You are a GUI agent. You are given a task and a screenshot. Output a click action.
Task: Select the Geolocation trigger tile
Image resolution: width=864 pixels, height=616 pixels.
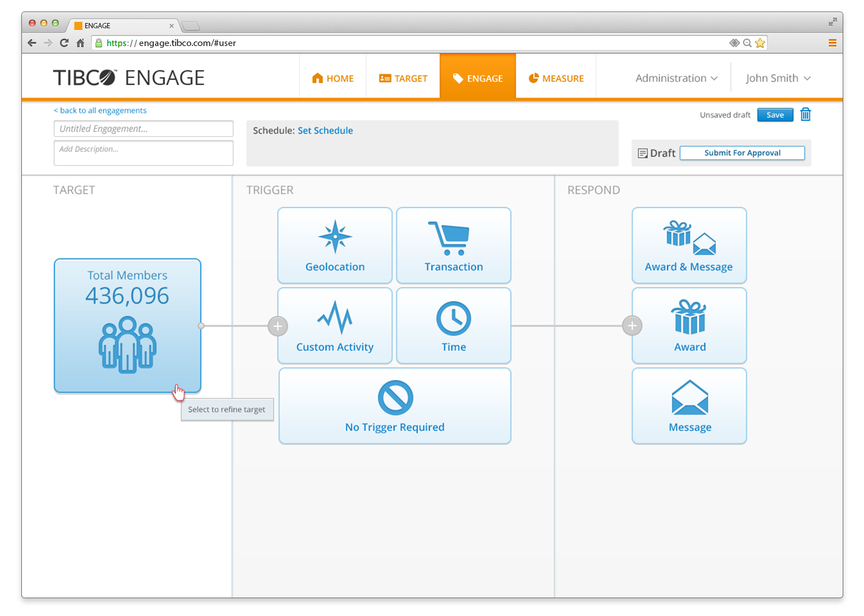coord(335,245)
